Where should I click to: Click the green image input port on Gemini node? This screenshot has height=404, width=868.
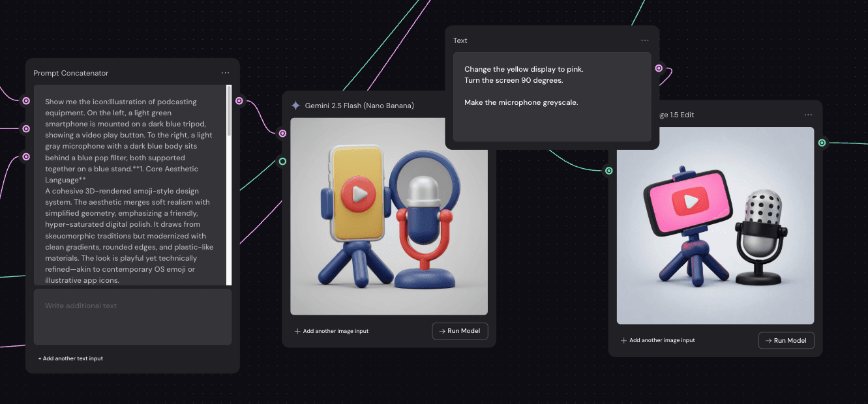282,162
